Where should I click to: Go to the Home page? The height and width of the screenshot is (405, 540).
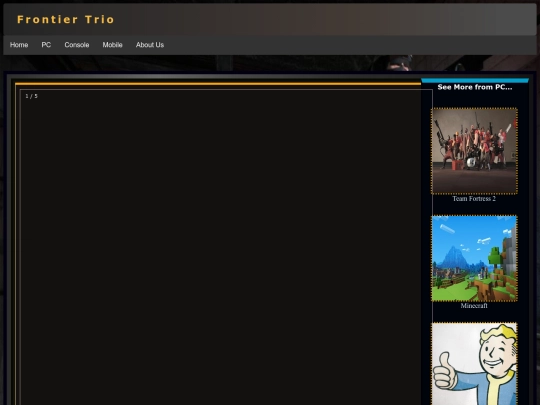19,45
